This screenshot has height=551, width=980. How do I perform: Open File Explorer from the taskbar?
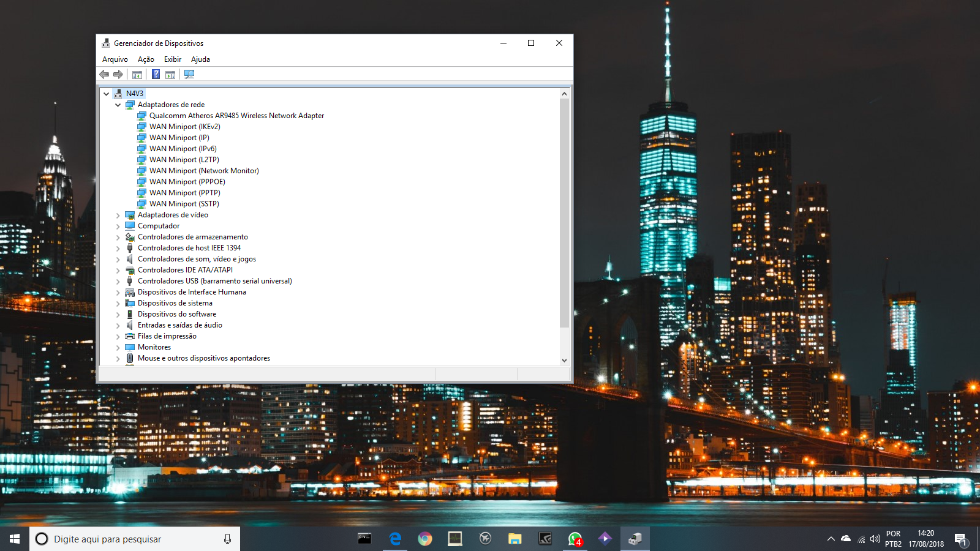point(515,539)
